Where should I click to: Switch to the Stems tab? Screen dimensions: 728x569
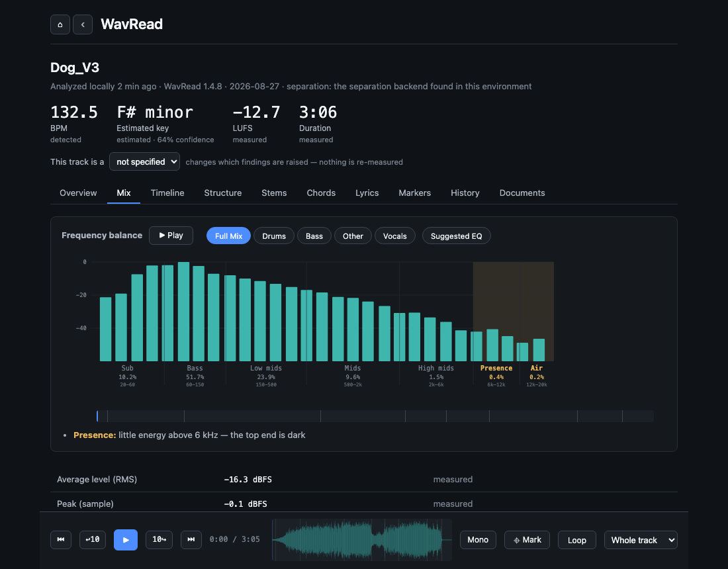pos(274,193)
